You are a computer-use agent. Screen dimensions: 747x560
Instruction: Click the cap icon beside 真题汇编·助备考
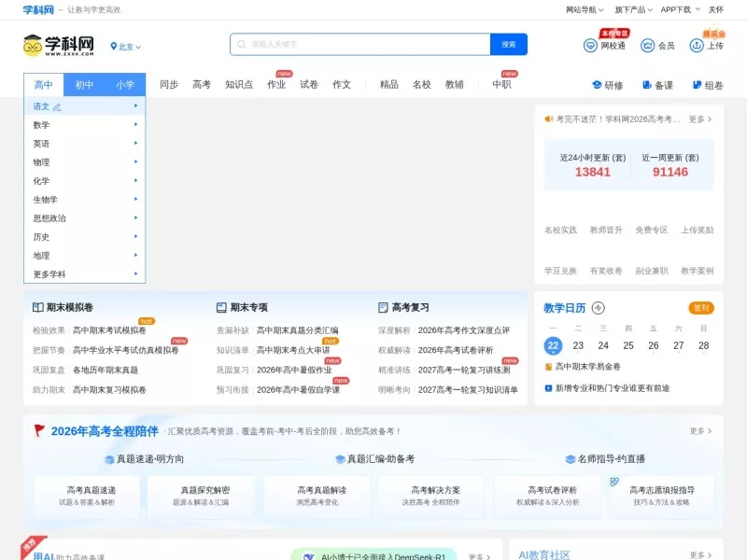[x=340, y=459]
